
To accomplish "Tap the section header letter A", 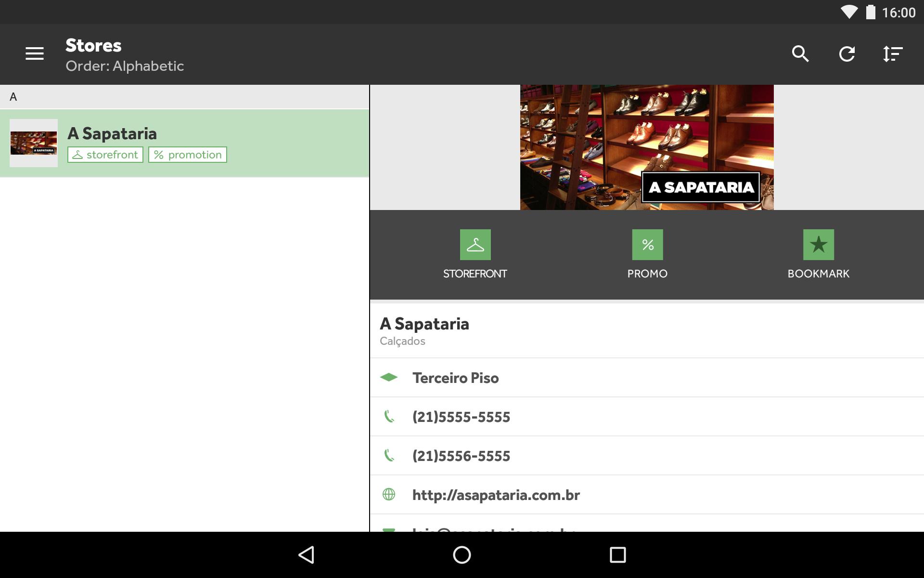I will pyautogui.click(x=13, y=97).
